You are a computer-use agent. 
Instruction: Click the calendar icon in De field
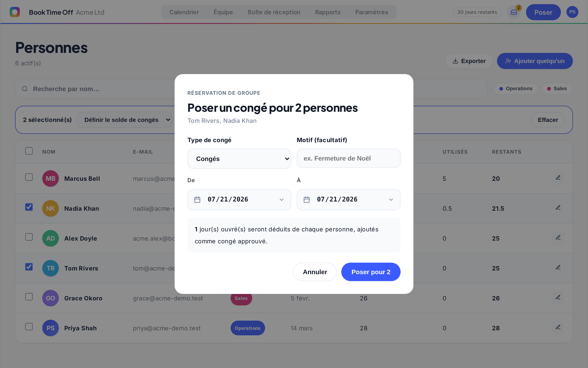[x=197, y=200]
